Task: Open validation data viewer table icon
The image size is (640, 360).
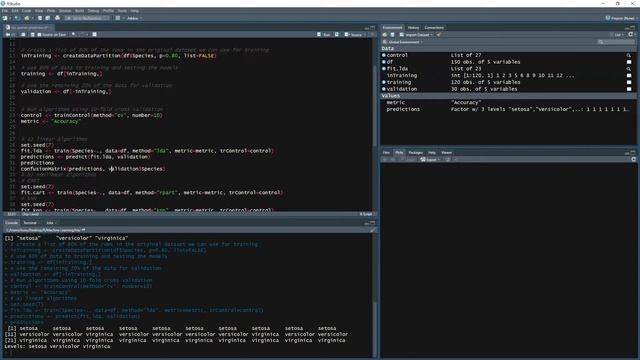Action: coord(629,89)
